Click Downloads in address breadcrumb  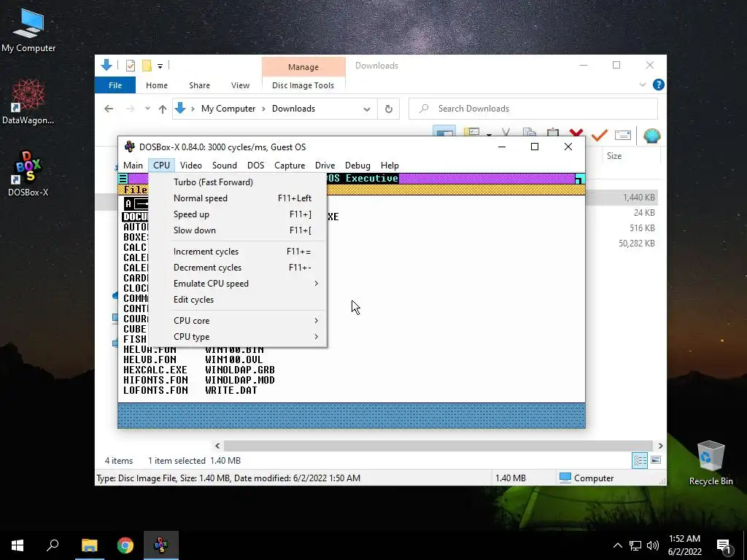coord(293,109)
